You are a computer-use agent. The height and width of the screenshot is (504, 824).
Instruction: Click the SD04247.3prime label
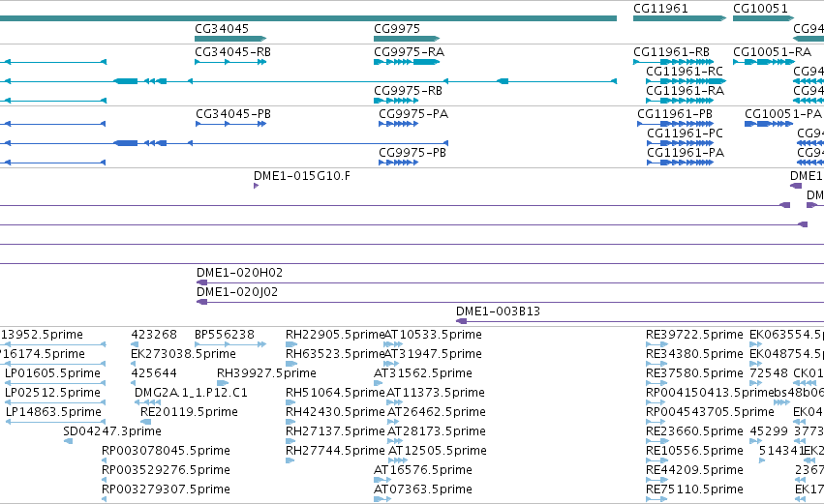(112, 431)
